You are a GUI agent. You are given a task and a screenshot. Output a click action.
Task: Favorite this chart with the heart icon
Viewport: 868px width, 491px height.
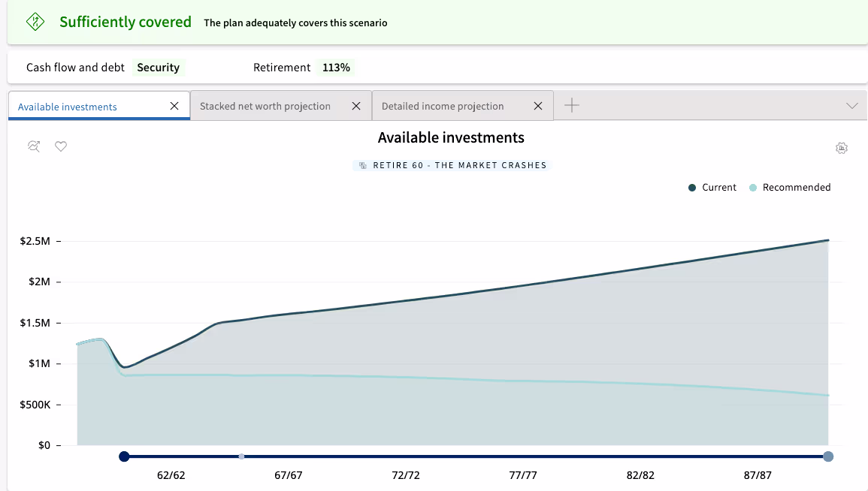pos(61,146)
